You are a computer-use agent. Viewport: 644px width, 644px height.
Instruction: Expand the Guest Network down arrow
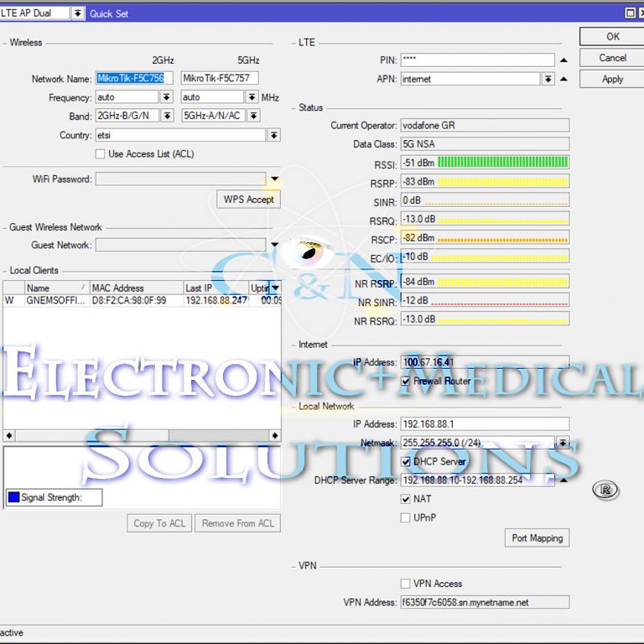(275, 244)
